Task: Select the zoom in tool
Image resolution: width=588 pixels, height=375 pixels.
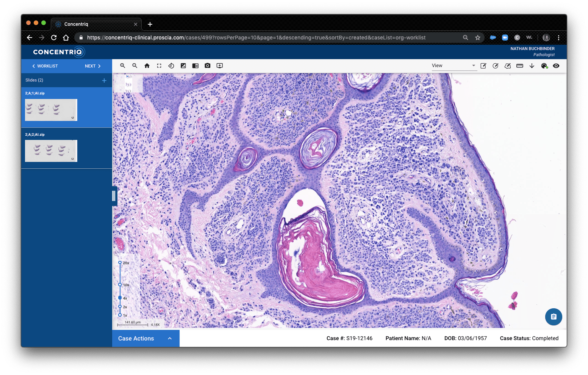Action: tap(123, 66)
